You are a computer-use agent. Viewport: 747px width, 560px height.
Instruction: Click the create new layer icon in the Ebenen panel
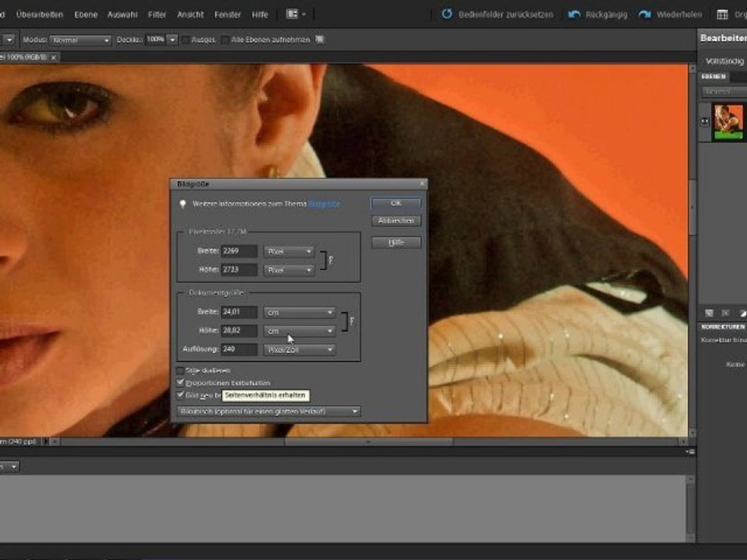[709, 313]
